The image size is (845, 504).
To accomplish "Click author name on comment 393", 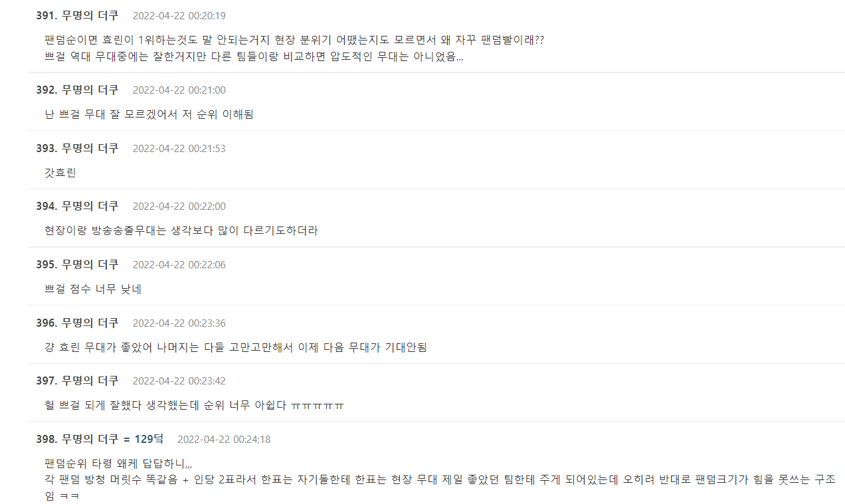I will point(90,148).
